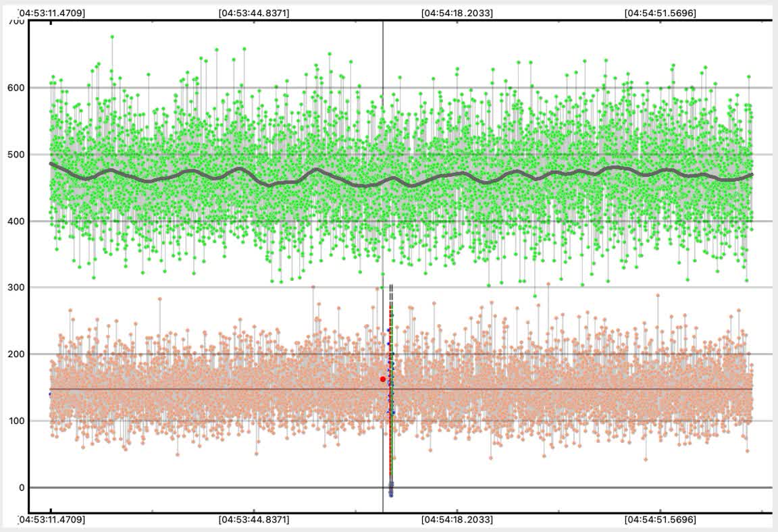This screenshot has height=532, width=778.
Task: Click the top 04:53:44.8371 time label
Action: tap(254, 13)
